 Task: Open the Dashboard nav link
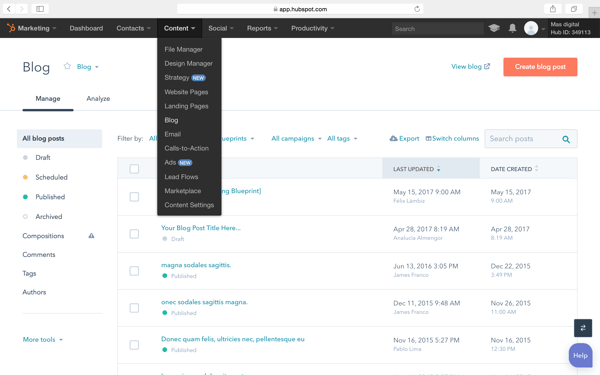(86, 28)
